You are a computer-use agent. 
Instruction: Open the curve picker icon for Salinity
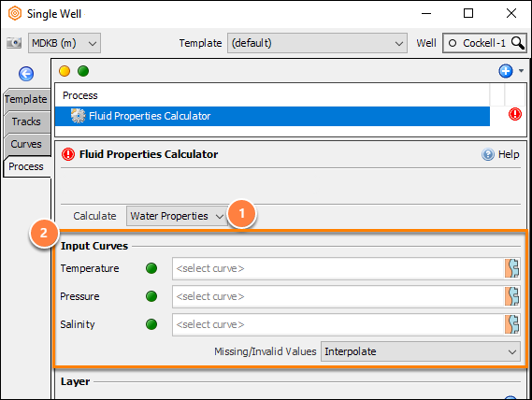coord(511,324)
